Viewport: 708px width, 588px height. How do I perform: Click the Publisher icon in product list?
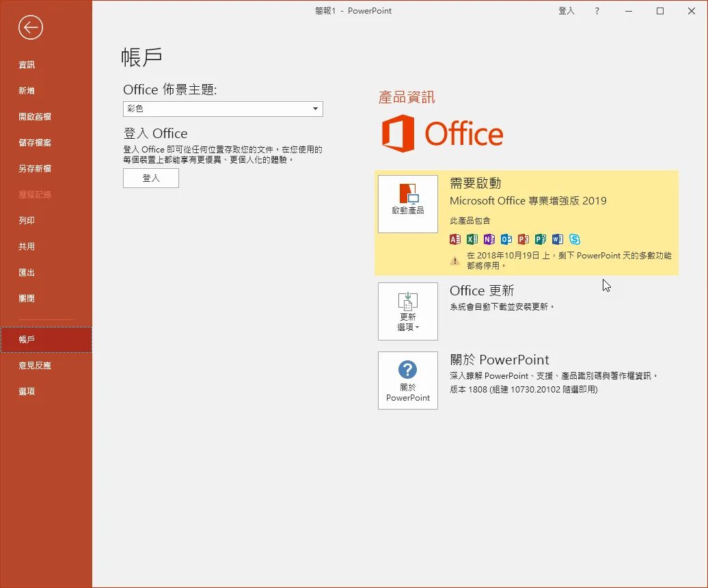tap(541, 239)
